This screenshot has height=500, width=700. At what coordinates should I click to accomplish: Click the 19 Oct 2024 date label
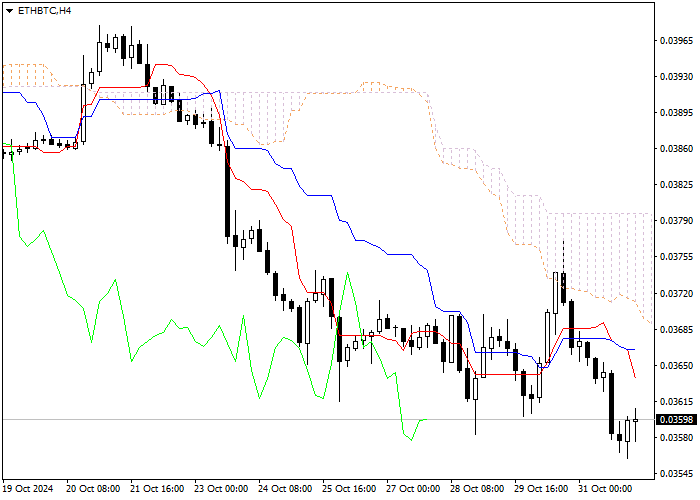click(28, 489)
